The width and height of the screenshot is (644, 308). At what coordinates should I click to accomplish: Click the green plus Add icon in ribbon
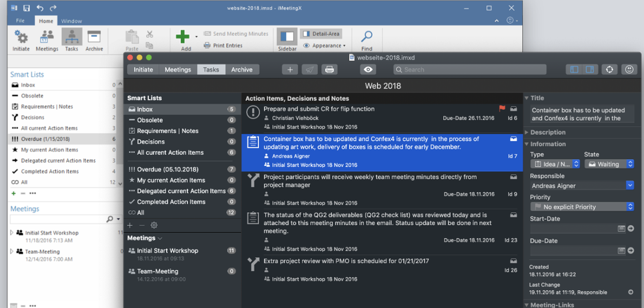click(182, 37)
